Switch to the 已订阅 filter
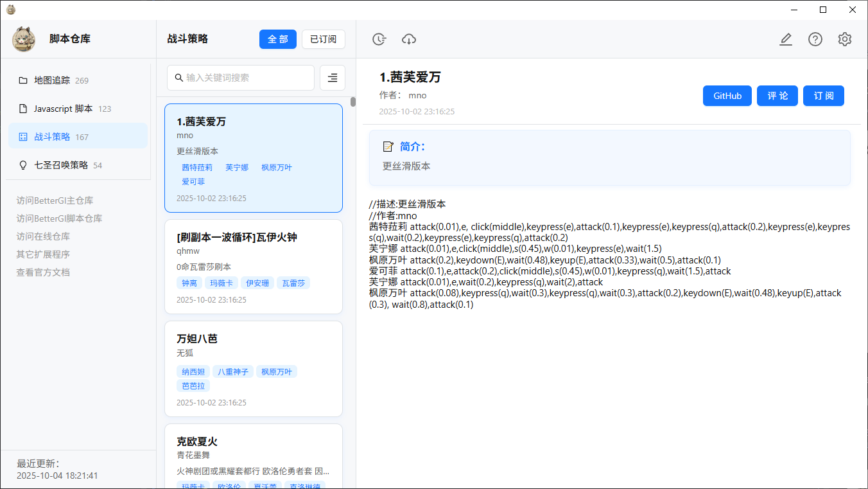The width and height of the screenshot is (868, 489). (323, 39)
